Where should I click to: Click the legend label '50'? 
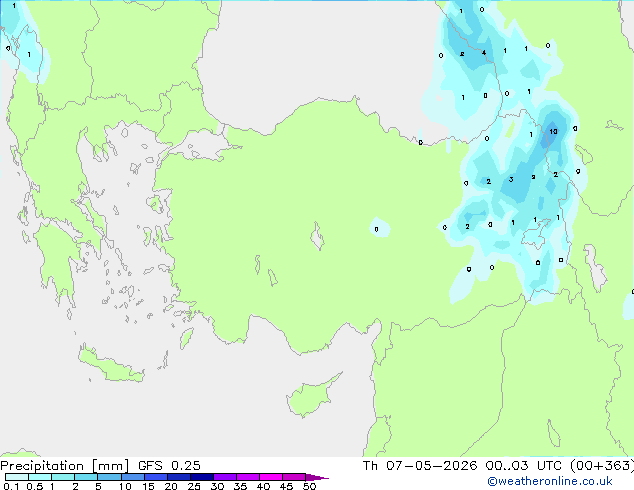tap(309, 486)
